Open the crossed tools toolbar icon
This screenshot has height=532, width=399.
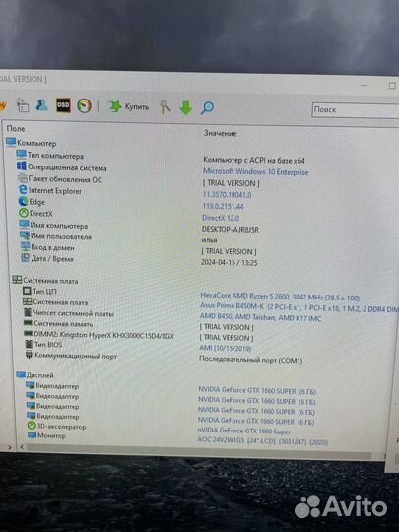166,107
